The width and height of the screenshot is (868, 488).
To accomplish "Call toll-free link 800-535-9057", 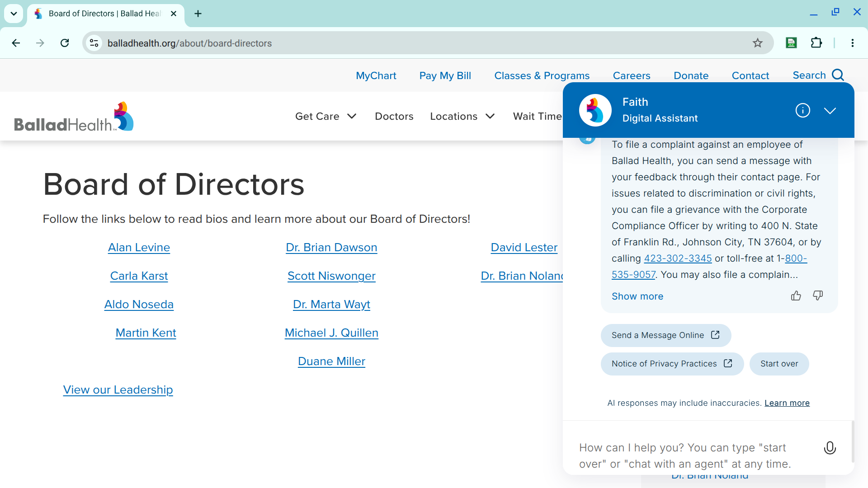I will (709, 267).
